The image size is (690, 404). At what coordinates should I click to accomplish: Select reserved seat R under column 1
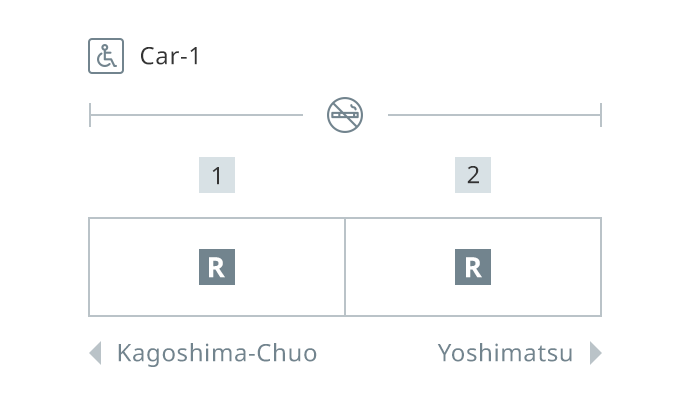pos(217,267)
